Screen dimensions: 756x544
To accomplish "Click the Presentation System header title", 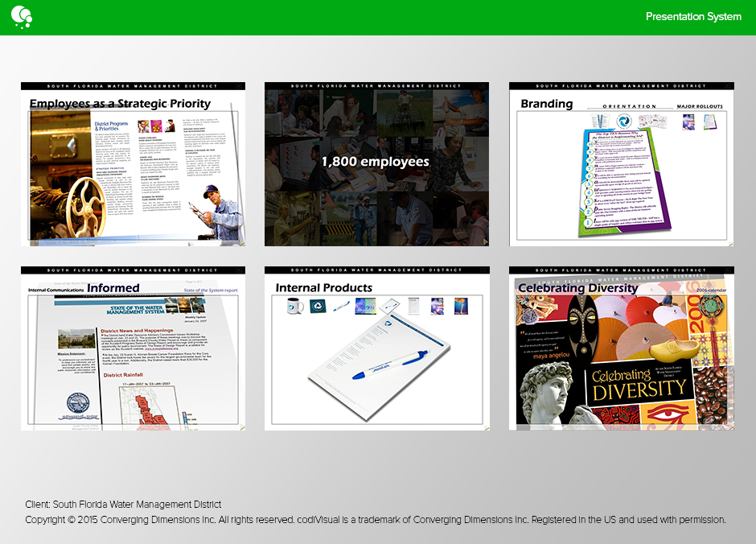I will click(x=693, y=17).
